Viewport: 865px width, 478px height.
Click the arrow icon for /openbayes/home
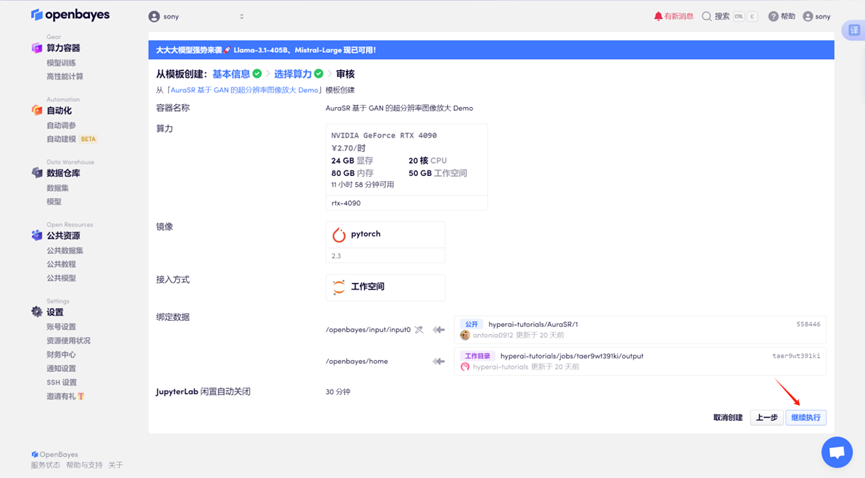[439, 362]
